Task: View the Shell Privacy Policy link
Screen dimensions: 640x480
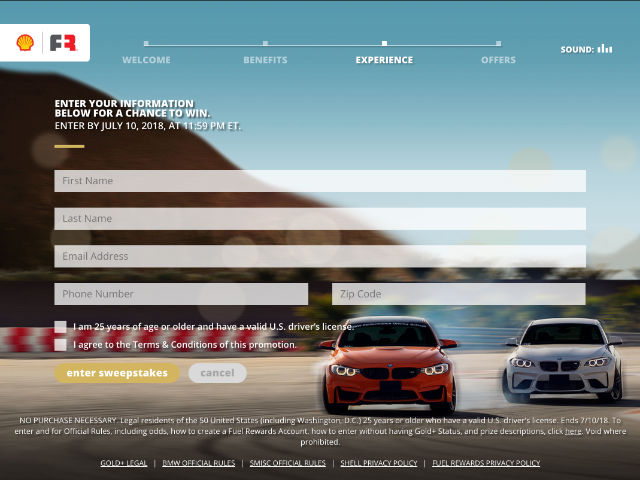Action: click(377, 464)
